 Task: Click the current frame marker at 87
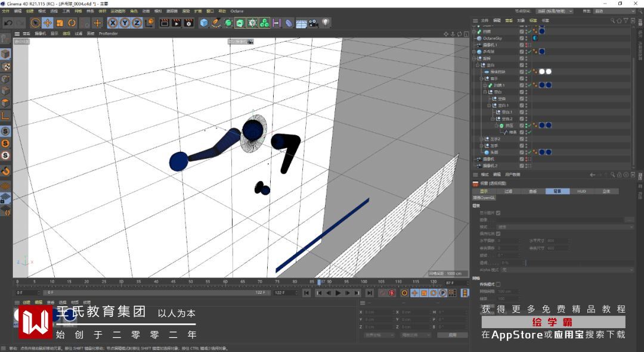pos(320,282)
